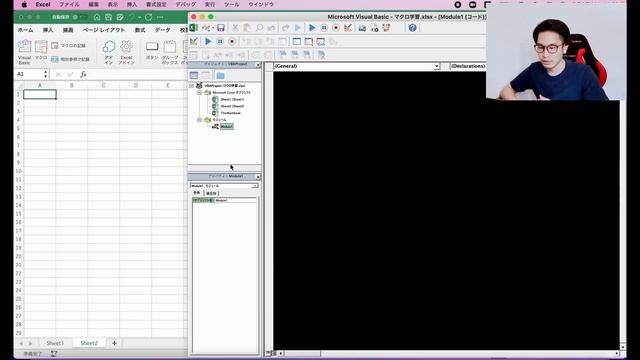Open 実行 in the macOS menu bar
Screen dimensions: 640x360
click(210, 4)
